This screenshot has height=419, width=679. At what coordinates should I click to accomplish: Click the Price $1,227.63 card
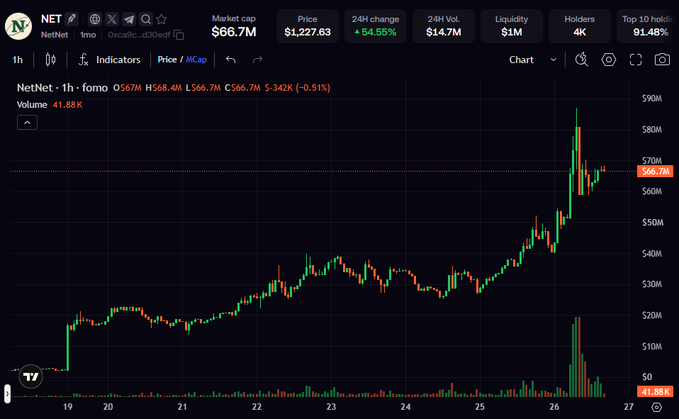(x=307, y=26)
